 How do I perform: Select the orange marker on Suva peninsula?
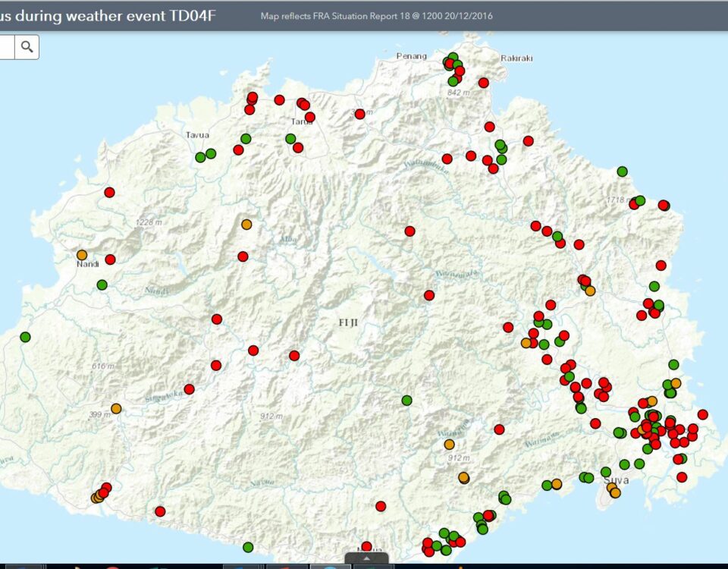coord(614,492)
